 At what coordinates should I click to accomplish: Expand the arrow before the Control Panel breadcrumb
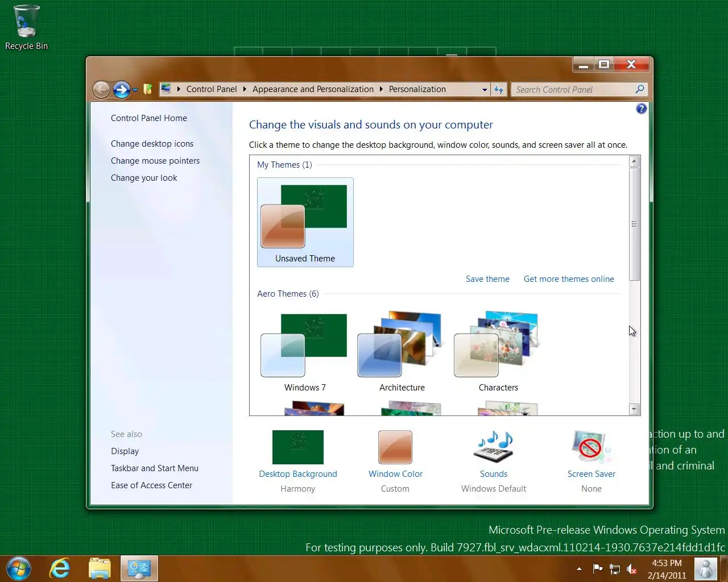tap(179, 89)
